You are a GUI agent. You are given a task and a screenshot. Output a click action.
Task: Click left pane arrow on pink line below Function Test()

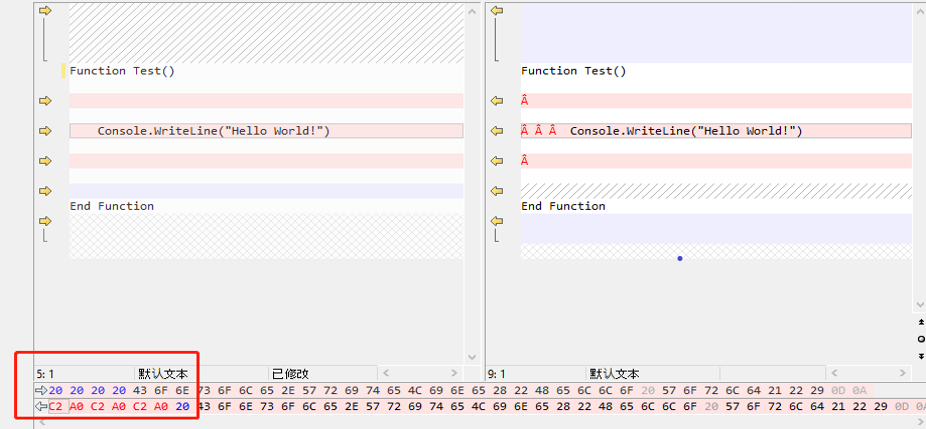(x=45, y=100)
